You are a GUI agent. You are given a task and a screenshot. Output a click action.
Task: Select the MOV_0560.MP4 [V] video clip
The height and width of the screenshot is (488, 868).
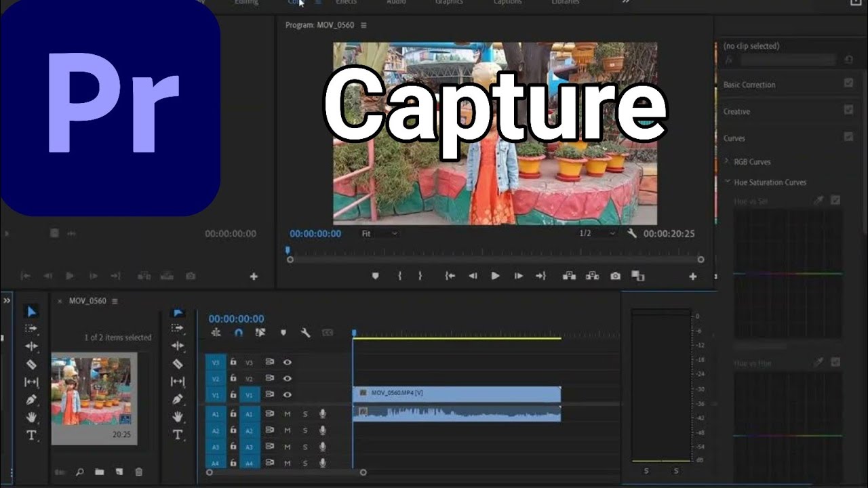(457, 394)
